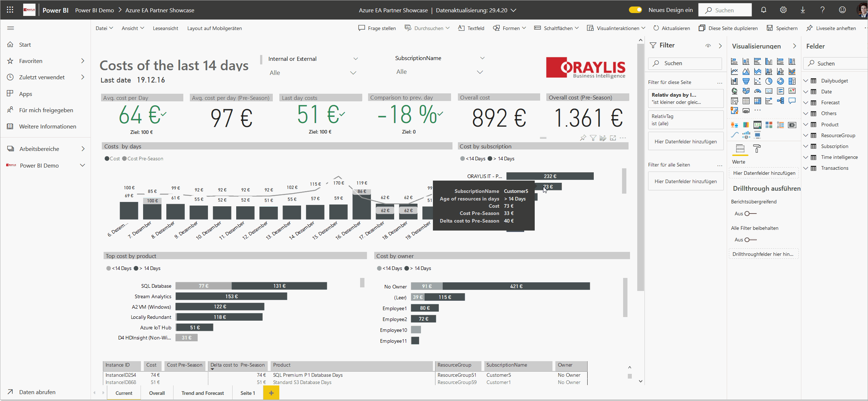Select the treemap visual
Viewport: 868px width, 401px height.
point(792,81)
